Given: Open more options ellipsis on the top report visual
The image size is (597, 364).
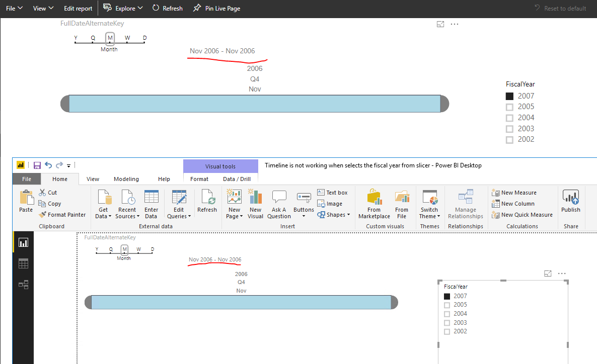Looking at the screenshot, I should (455, 24).
